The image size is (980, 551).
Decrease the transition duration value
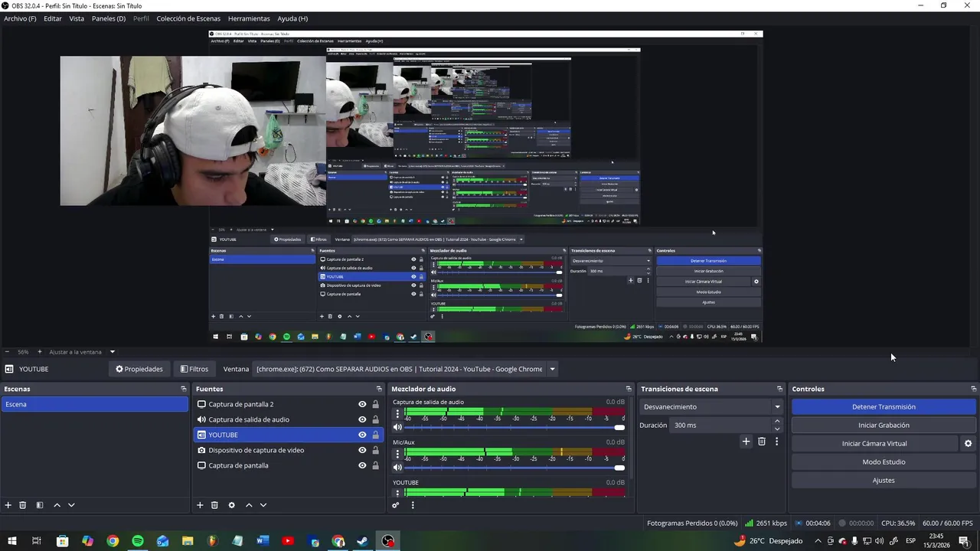[777, 429]
